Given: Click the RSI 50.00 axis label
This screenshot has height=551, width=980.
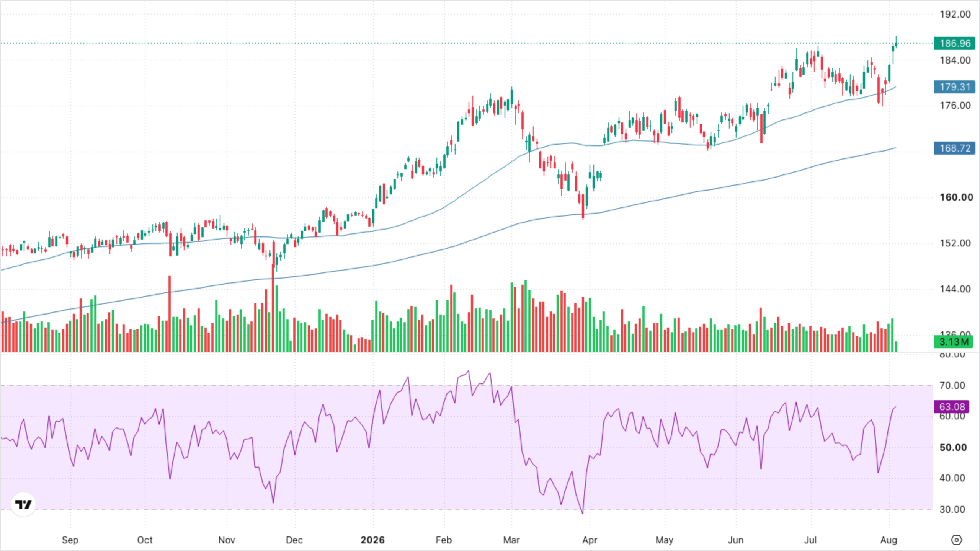Looking at the screenshot, I should [953, 448].
